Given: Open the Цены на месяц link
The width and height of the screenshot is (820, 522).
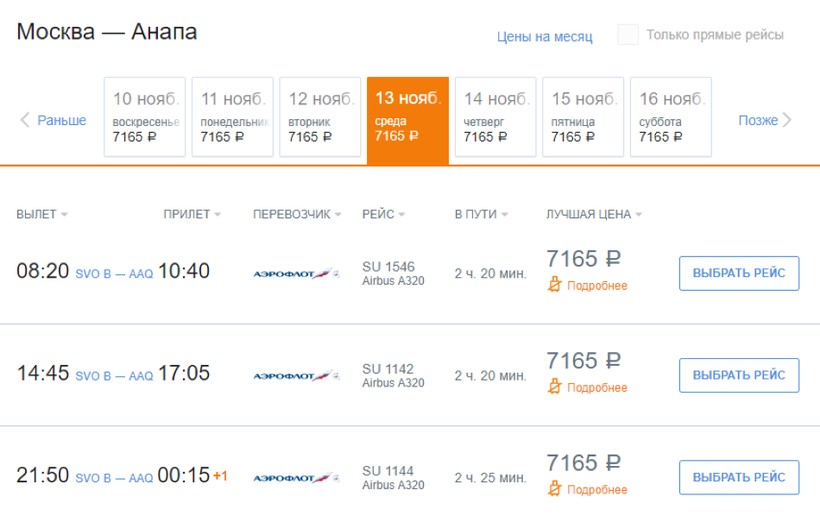Looking at the screenshot, I should point(545,37).
